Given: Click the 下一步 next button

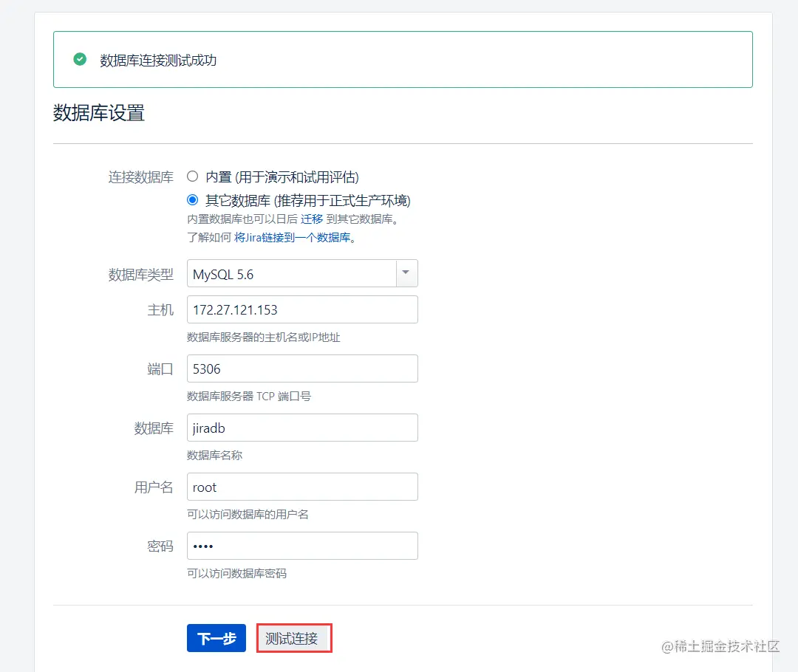Looking at the screenshot, I should (216, 638).
